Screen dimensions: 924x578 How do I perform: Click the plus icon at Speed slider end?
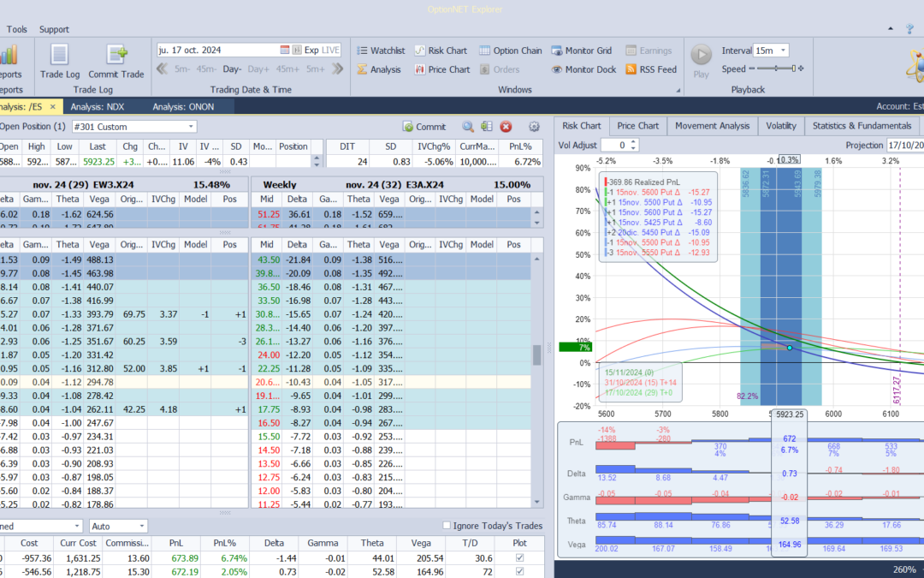click(801, 69)
